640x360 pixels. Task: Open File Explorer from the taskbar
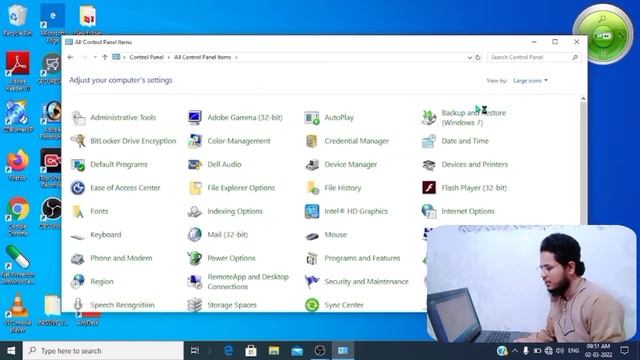click(274, 351)
